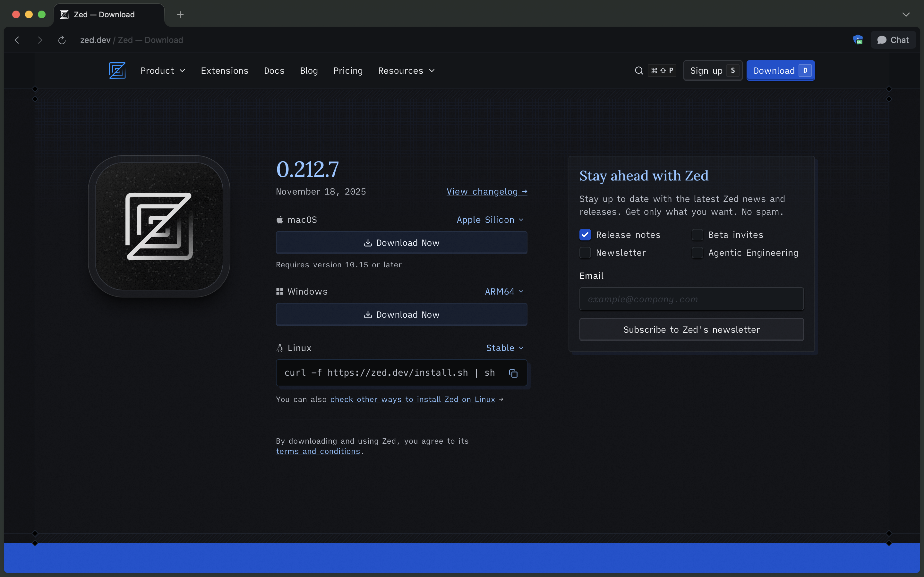Open the Stable channel dropdown for Linux
The width and height of the screenshot is (924, 577).
tap(505, 348)
